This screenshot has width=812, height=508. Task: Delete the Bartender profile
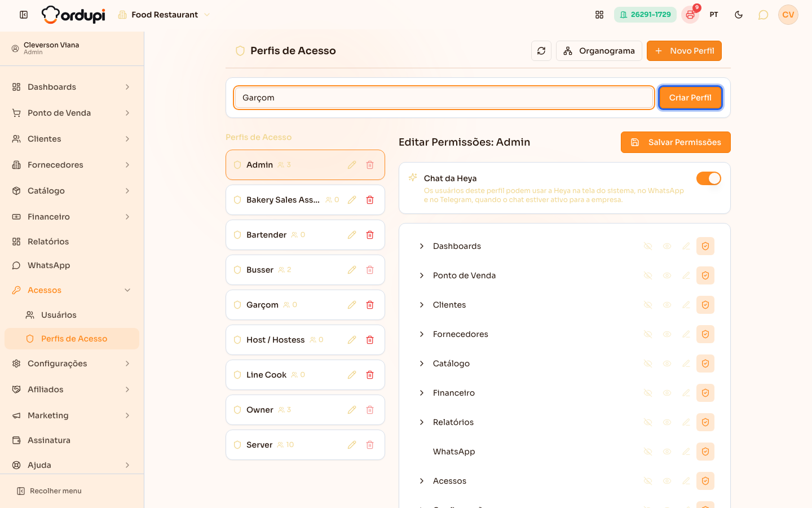click(x=370, y=235)
